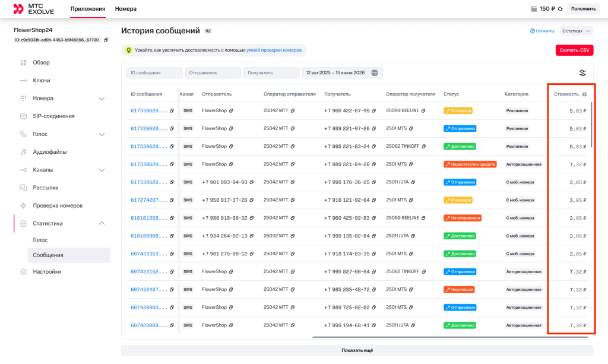Screen dimensions: 608x364
Task: Expand the Голос sidebar section
Action: [102, 134]
